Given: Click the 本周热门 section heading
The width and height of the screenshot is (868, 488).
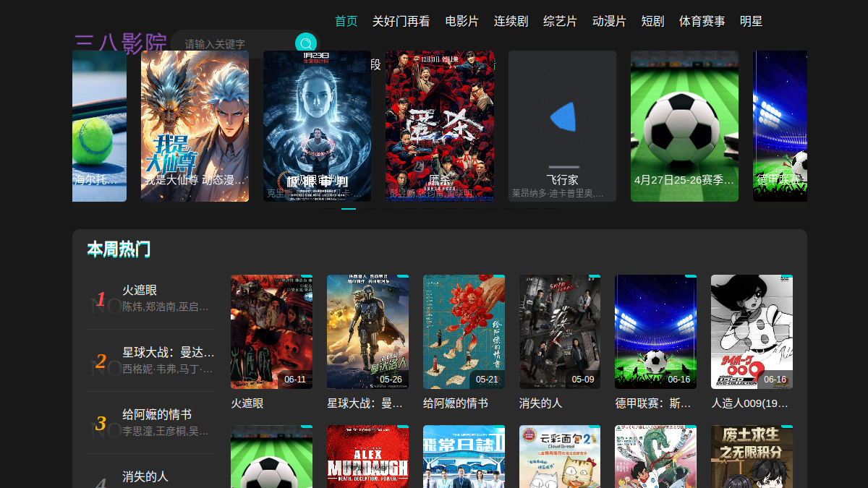Looking at the screenshot, I should pos(119,250).
